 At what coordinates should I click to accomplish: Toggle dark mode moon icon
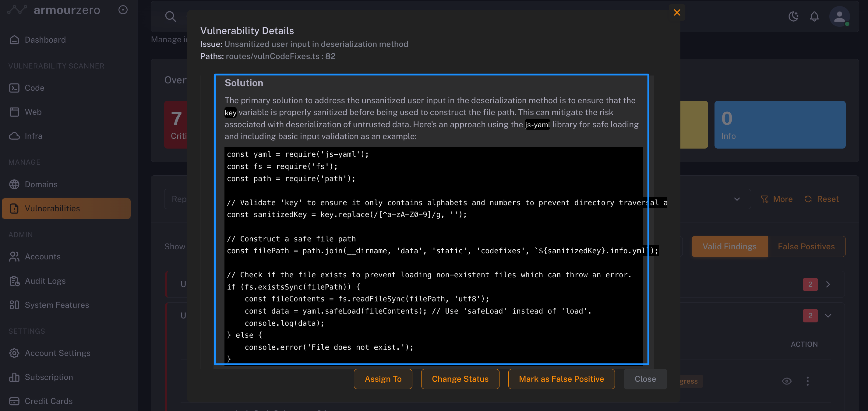[x=793, y=16]
